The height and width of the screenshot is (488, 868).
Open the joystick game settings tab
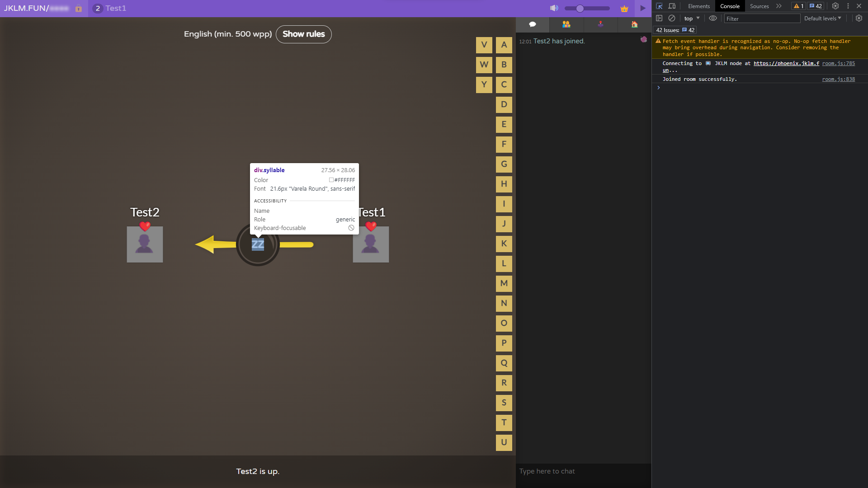pos(600,24)
